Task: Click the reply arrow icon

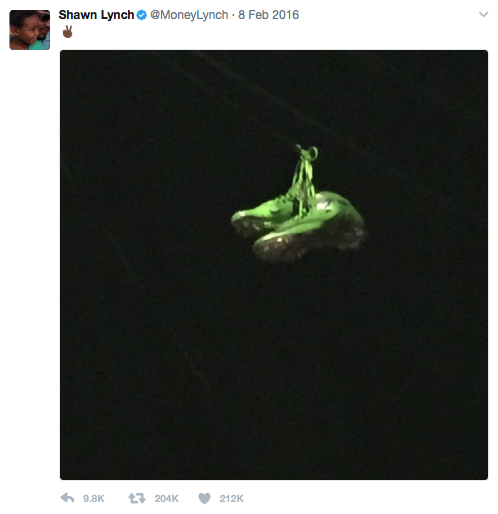Action: point(67,498)
